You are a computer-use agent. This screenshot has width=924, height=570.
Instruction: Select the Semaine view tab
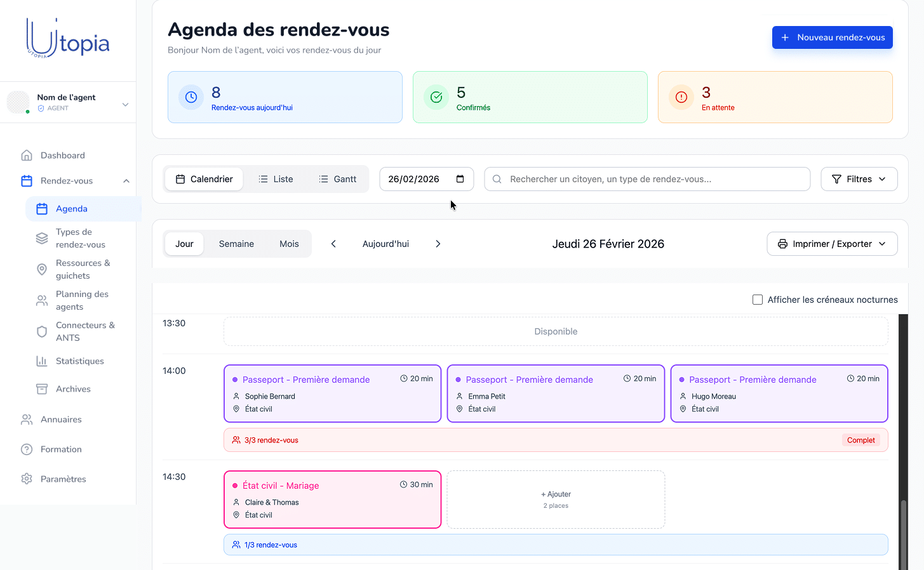pyautogui.click(x=236, y=243)
